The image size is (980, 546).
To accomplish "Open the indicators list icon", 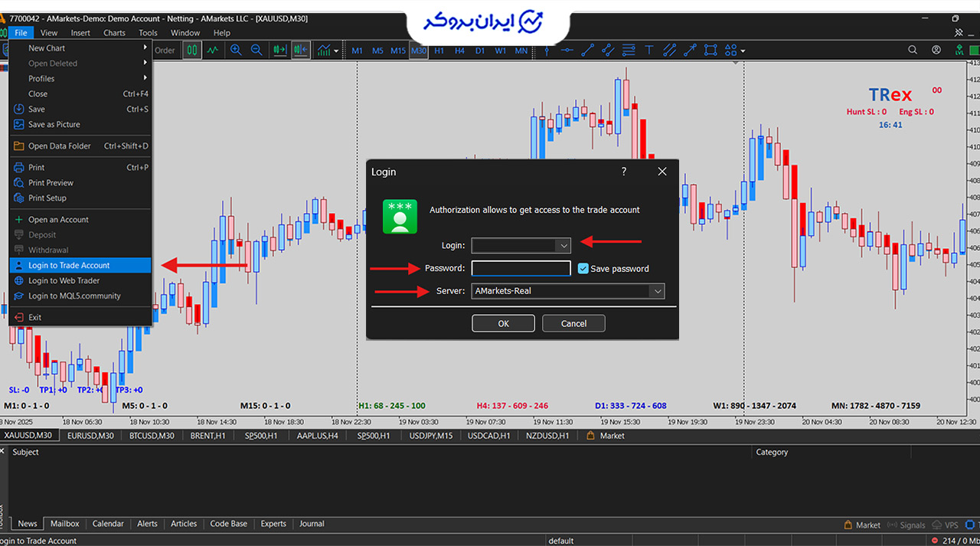I will click(x=325, y=51).
